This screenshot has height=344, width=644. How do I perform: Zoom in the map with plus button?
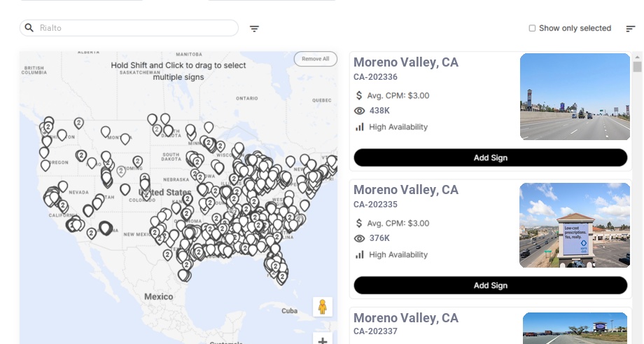(323, 340)
